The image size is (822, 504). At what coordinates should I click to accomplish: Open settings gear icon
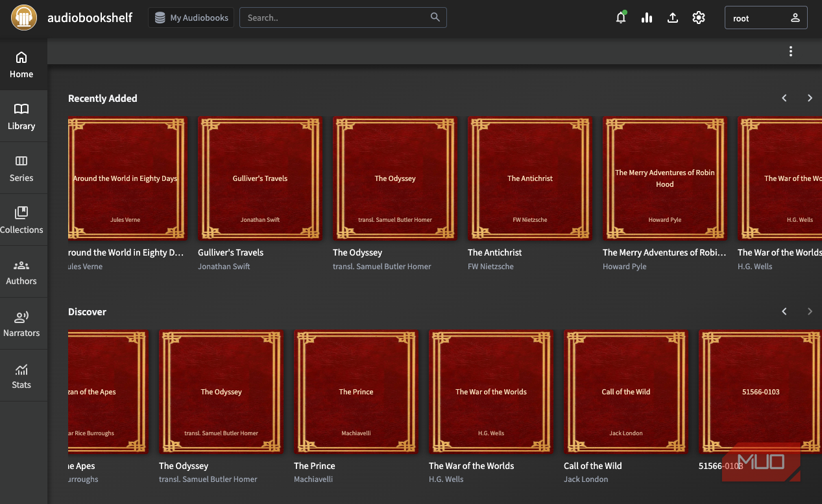pyautogui.click(x=699, y=18)
